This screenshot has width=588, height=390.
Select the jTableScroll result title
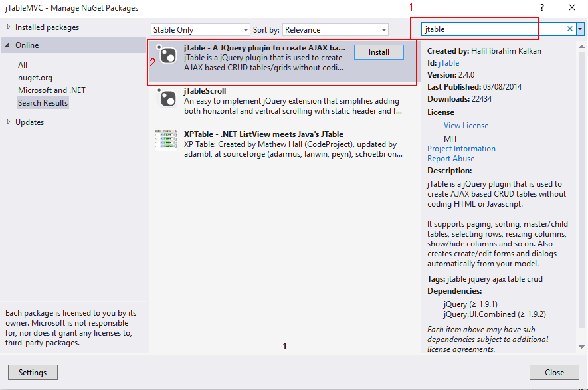pos(205,91)
